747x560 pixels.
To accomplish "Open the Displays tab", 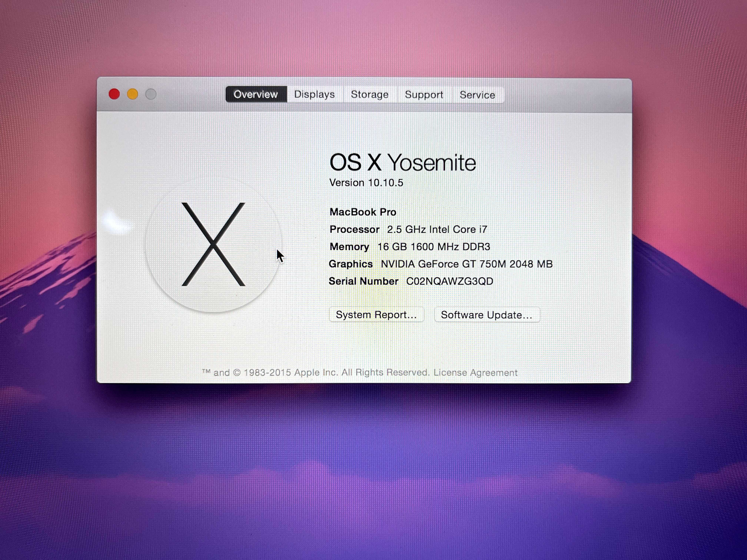I will (314, 94).
